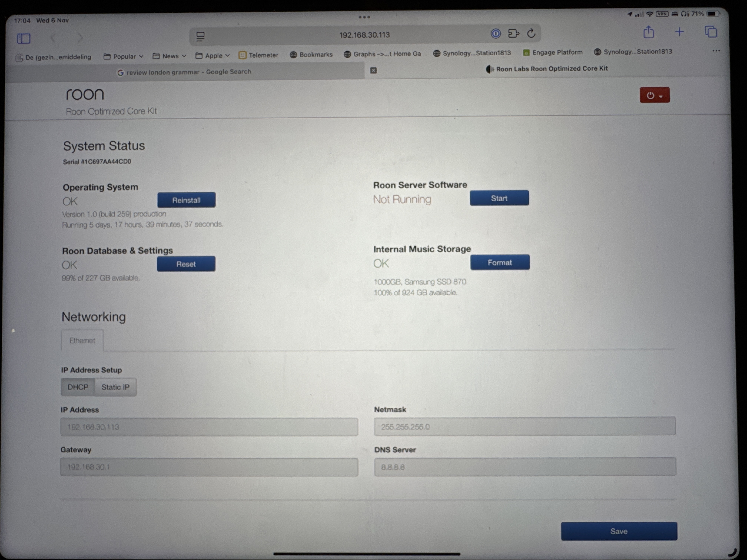Open the bookmarks bar overflow dots
Screen dimensions: 747x560
(716, 51)
